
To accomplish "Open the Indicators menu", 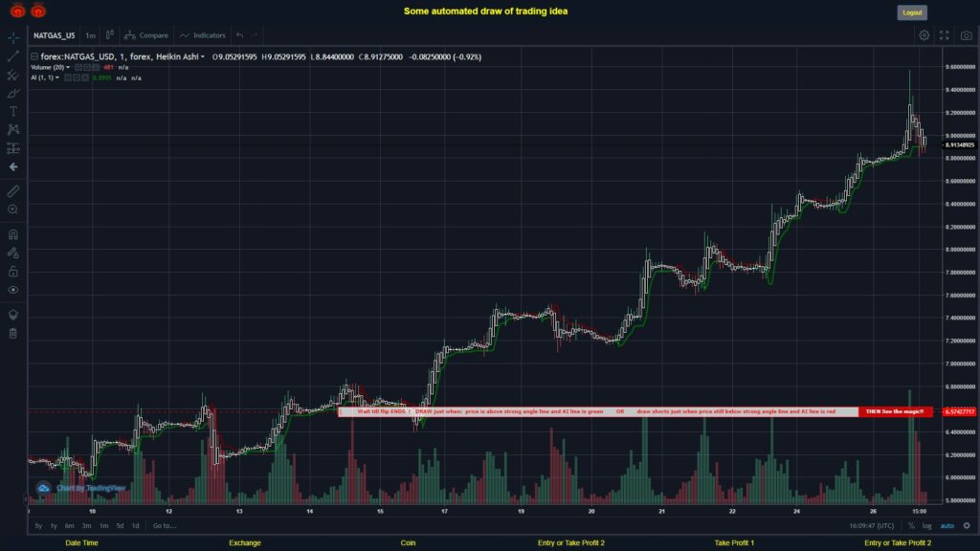I will tap(203, 35).
